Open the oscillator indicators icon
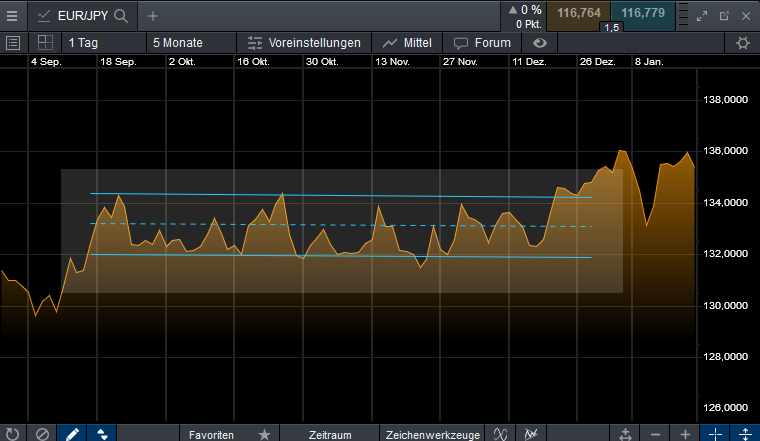Viewport: 760px width, 441px height. 500,434
